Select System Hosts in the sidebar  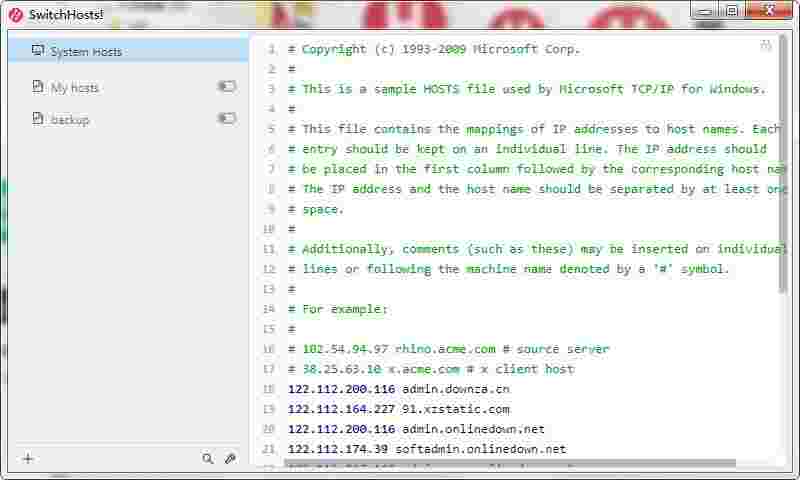click(128, 51)
